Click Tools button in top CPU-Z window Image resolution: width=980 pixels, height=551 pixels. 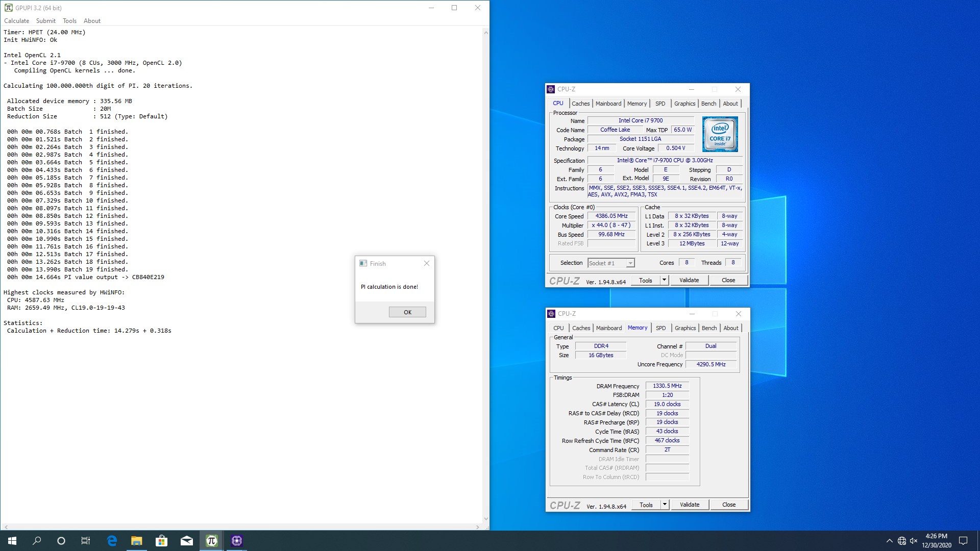pyautogui.click(x=645, y=281)
